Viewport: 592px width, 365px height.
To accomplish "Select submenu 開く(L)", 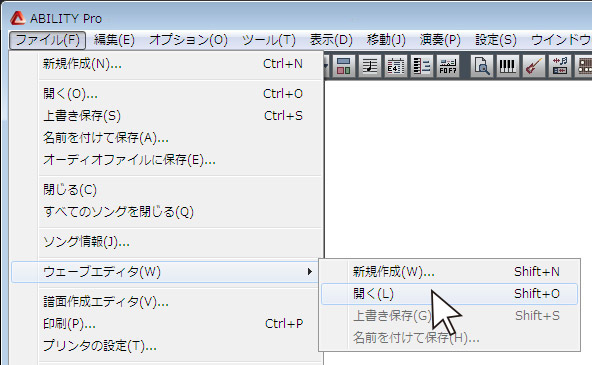I will click(x=449, y=294).
